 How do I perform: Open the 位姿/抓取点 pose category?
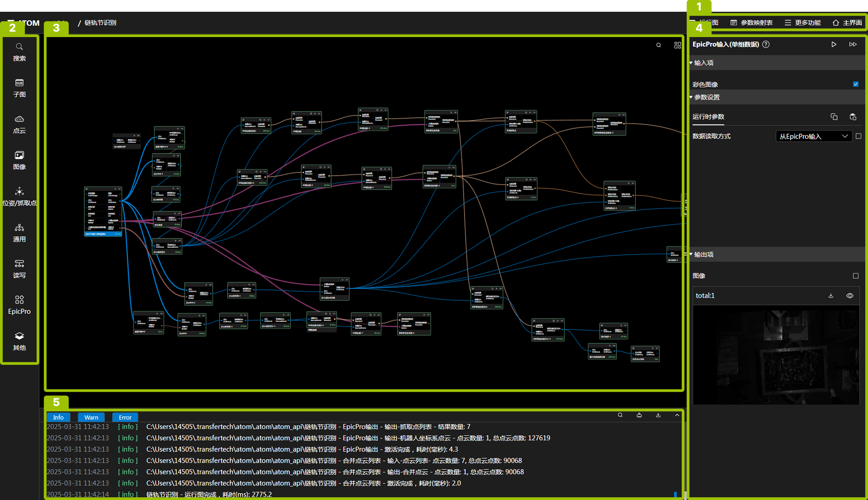point(19,197)
